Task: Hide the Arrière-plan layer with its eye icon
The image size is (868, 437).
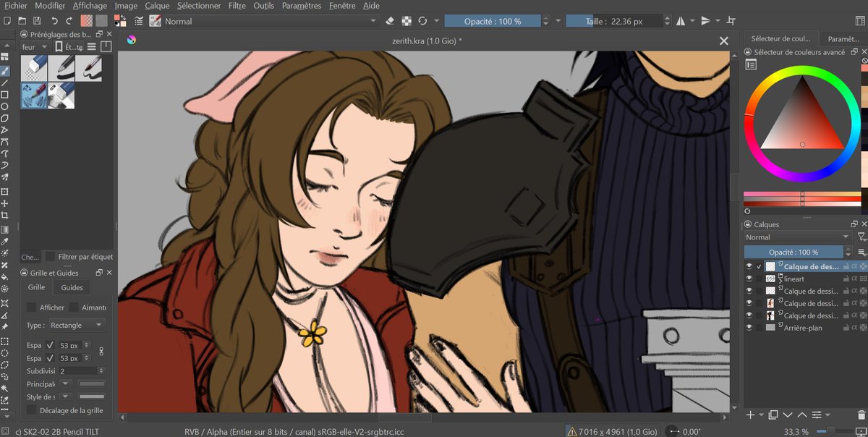Action: tap(749, 328)
